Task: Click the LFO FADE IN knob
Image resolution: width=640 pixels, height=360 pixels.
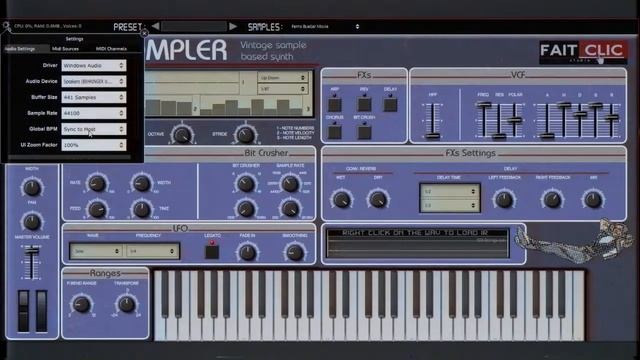Action: tap(247, 252)
